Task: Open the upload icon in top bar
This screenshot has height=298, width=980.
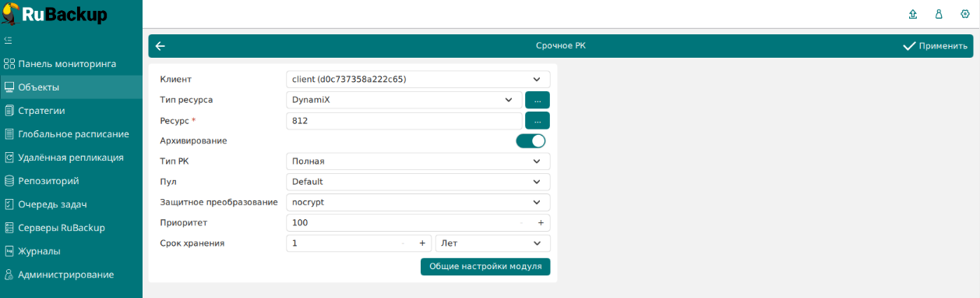Action: 913,14
